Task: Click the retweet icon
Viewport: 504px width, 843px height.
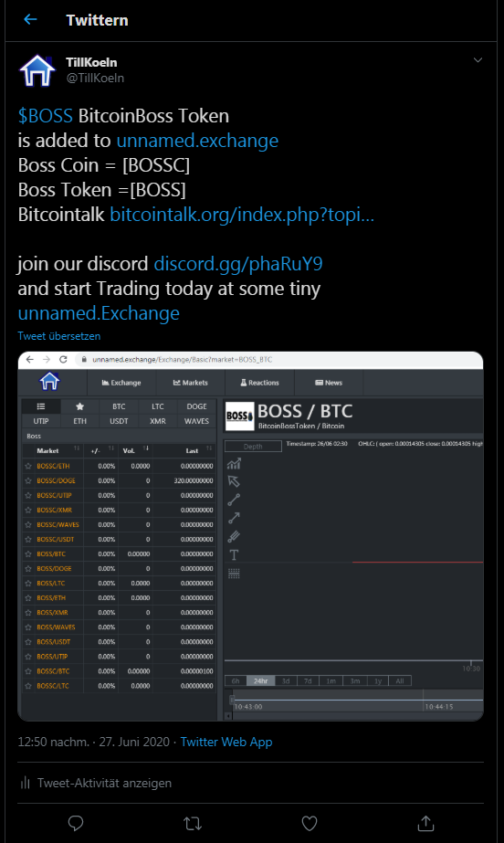Action: [x=193, y=823]
